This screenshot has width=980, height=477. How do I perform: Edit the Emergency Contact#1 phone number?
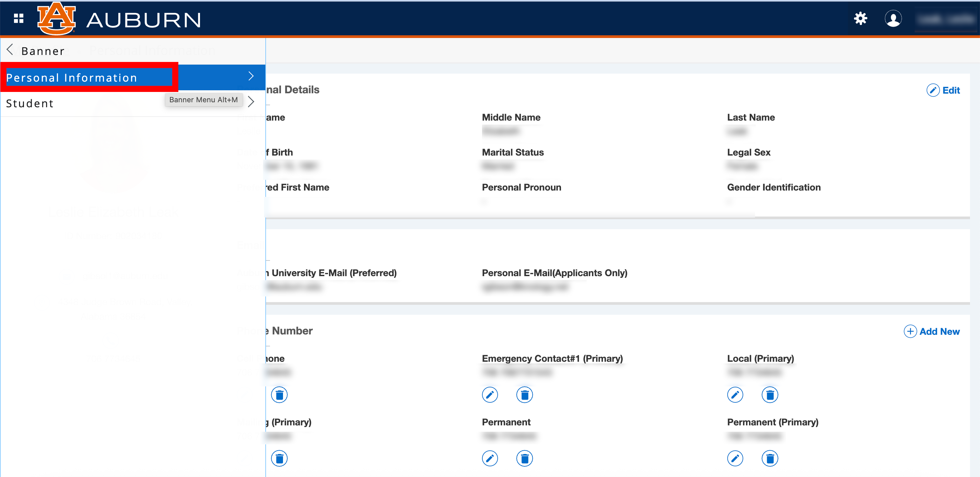490,395
